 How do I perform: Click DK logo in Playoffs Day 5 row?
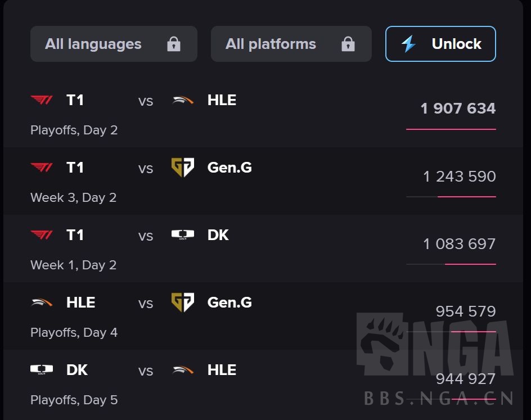(x=42, y=369)
